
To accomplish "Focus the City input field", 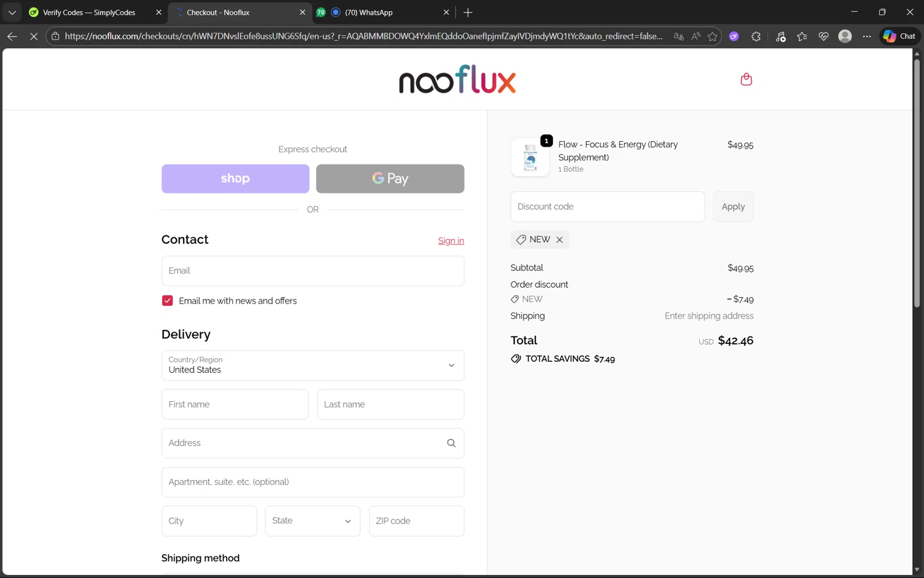I will coord(209,521).
